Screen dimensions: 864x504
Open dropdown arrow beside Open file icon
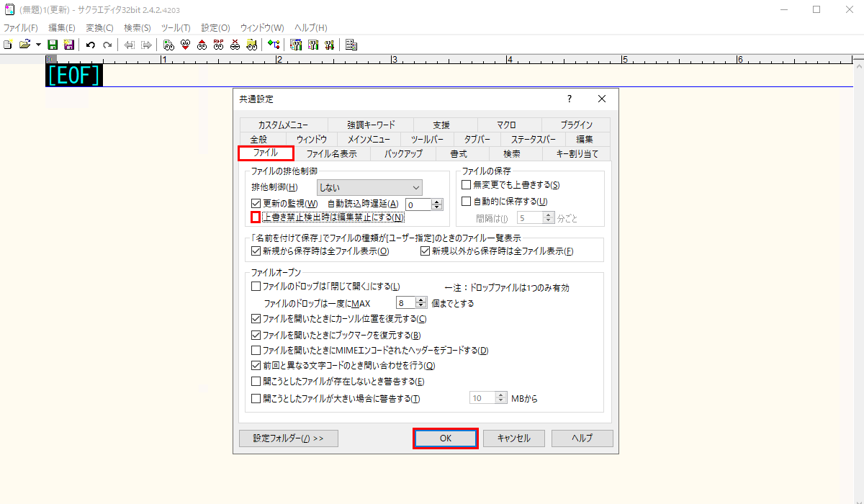(38, 45)
